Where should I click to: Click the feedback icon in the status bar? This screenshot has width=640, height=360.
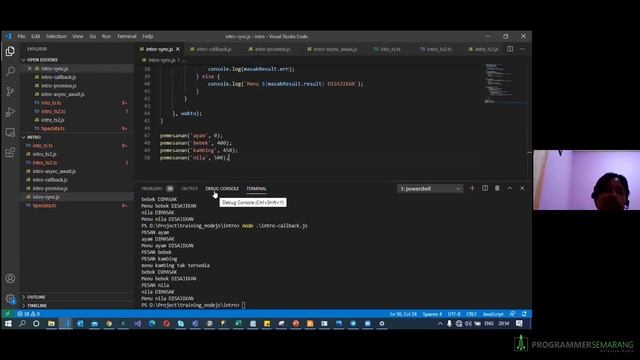[x=513, y=314]
